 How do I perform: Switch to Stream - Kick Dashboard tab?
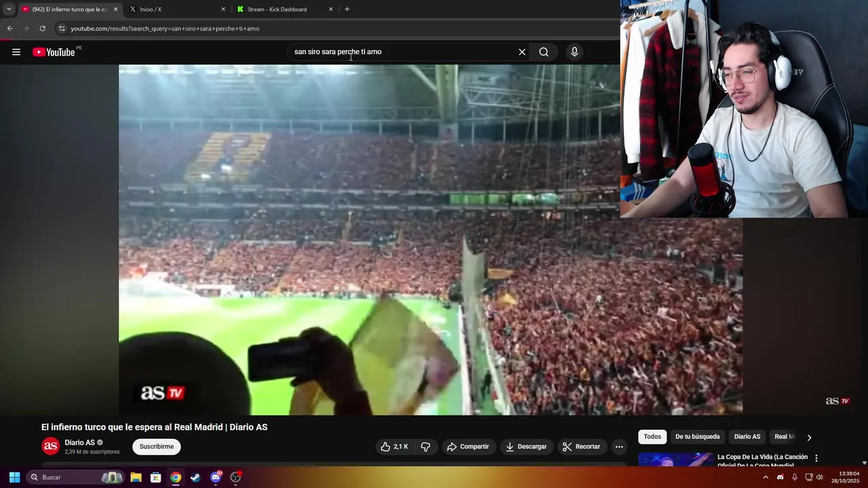coord(285,9)
